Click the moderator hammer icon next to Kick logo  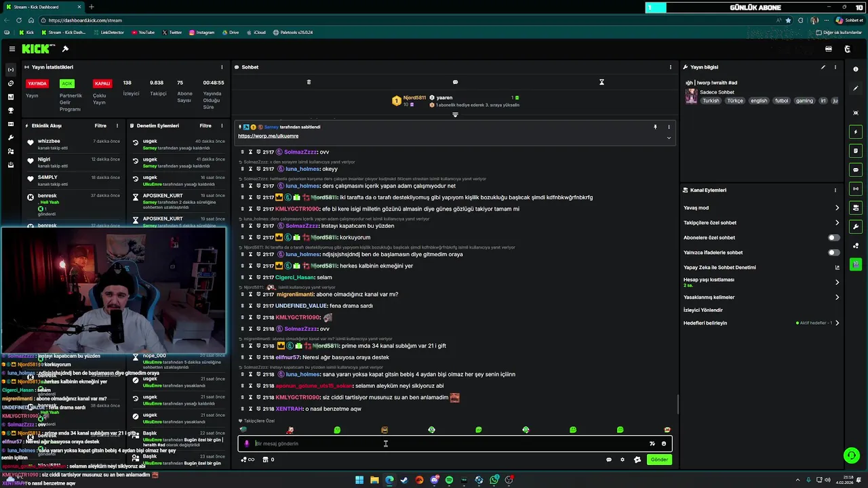click(x=65, y=49)
